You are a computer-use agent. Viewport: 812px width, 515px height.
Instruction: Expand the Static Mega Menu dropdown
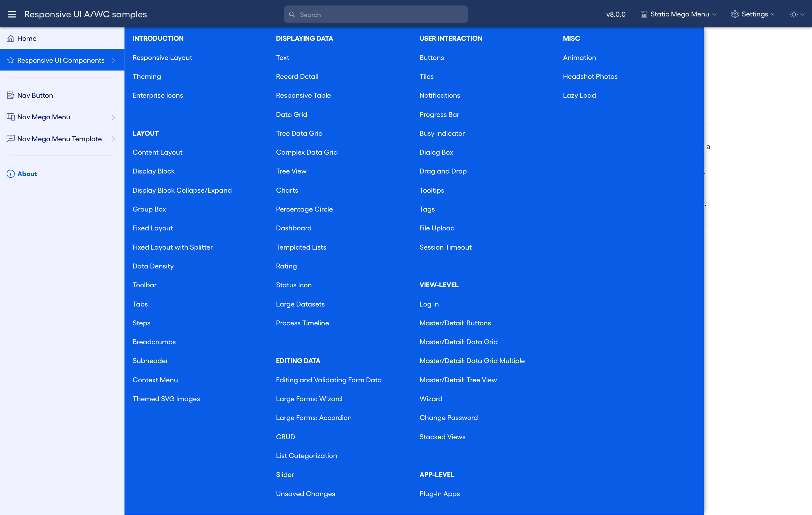coord(715,14)
